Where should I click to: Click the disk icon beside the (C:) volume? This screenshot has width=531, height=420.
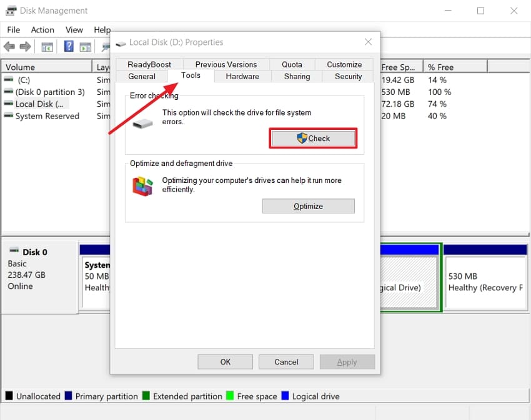pyautogui.click(x=9, y=79)
